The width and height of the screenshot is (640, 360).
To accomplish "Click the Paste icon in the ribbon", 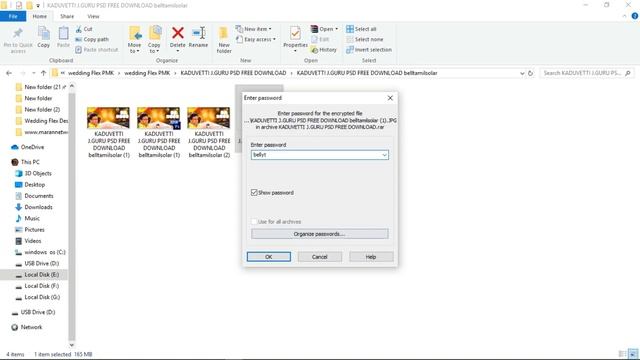I will [63, 33].
